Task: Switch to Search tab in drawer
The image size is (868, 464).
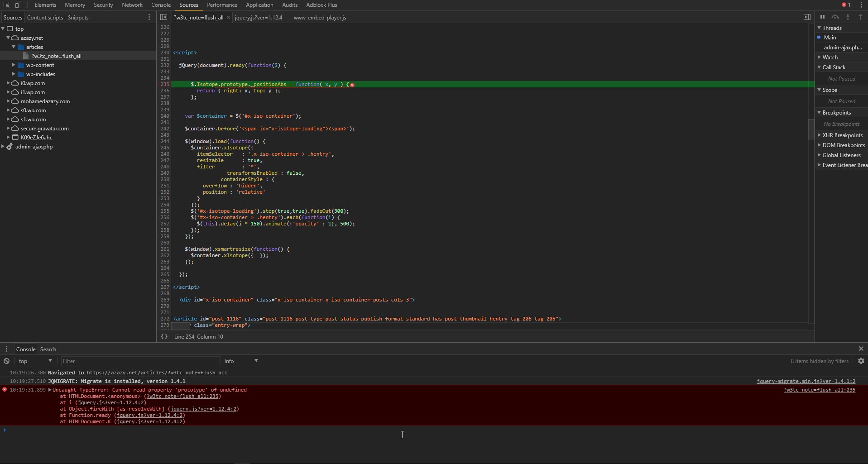Action: [x=48, y=349]
